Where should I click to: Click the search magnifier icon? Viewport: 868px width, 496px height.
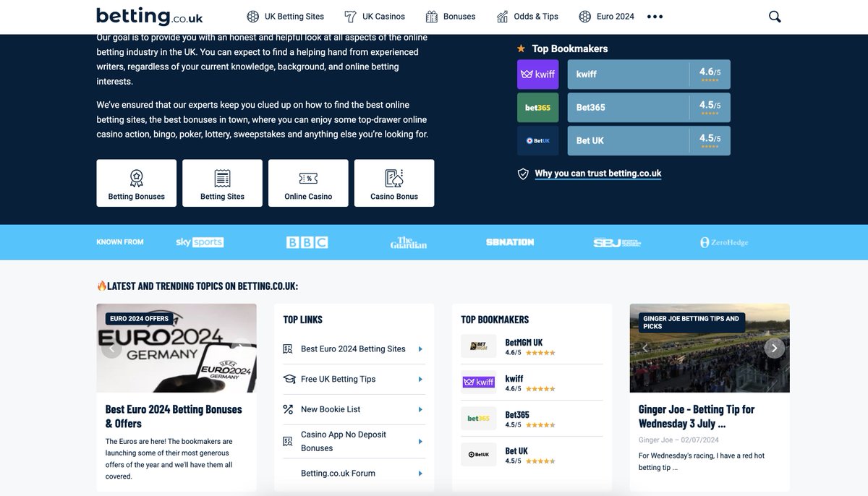[x=775, y=17]
